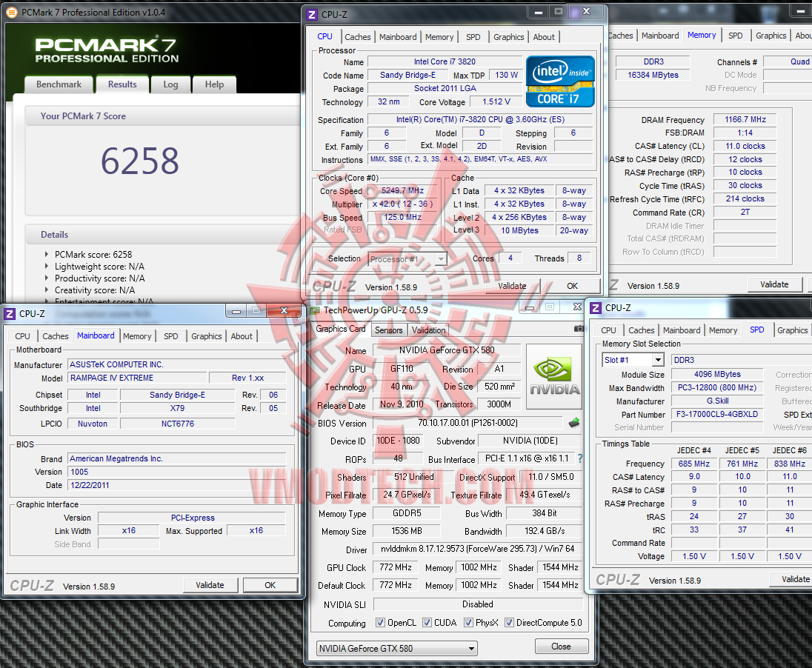
Task: Open the Log tab in PCMark 7
Action: pos(170,84)
